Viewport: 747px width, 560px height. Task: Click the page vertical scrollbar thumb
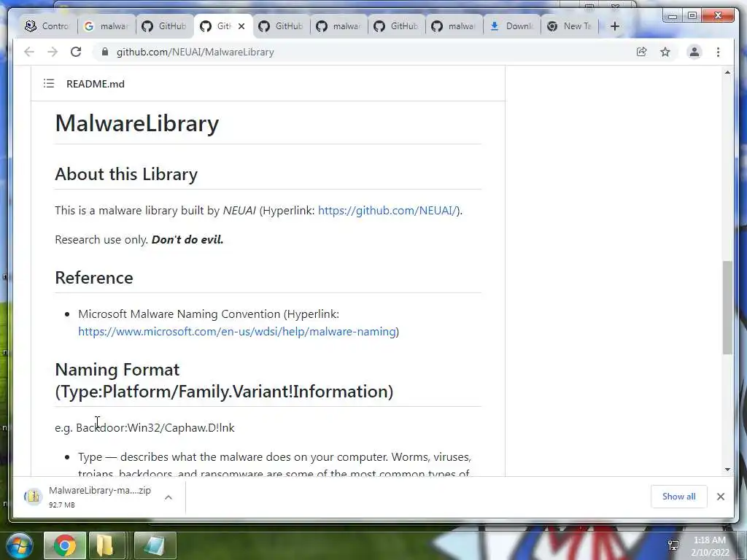[727, 307]
